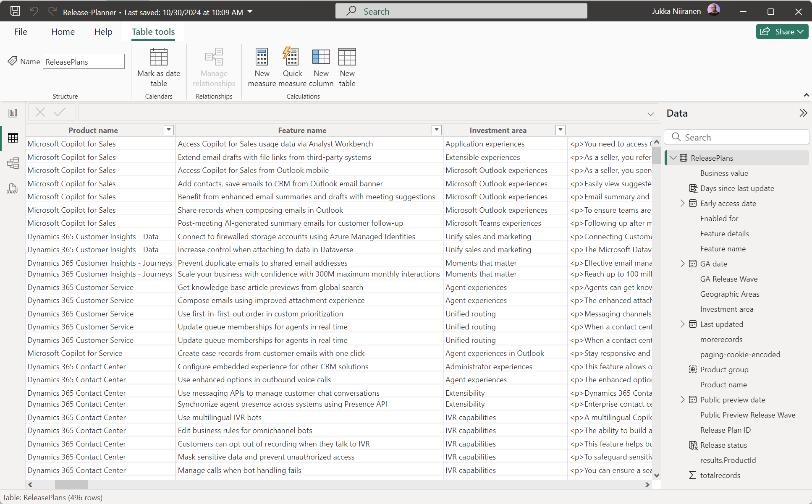Select cell 'Microsoft Copilot for Service'
The width and height of the screenshot is (812, 504).
pos(100,353)
